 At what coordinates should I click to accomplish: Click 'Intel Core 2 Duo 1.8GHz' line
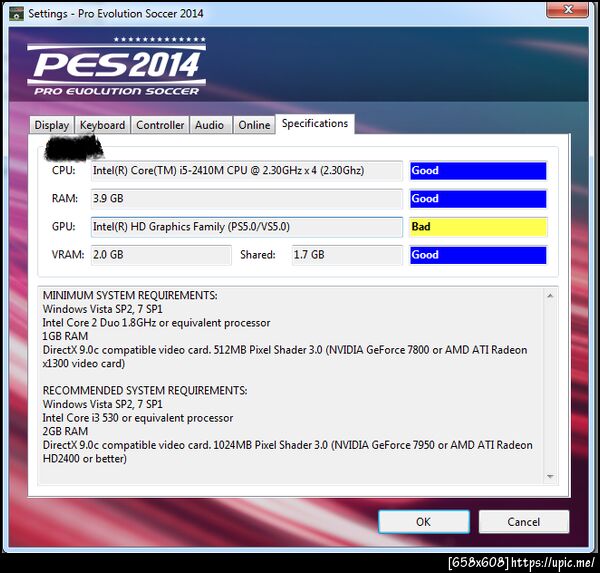coord(157,323)
